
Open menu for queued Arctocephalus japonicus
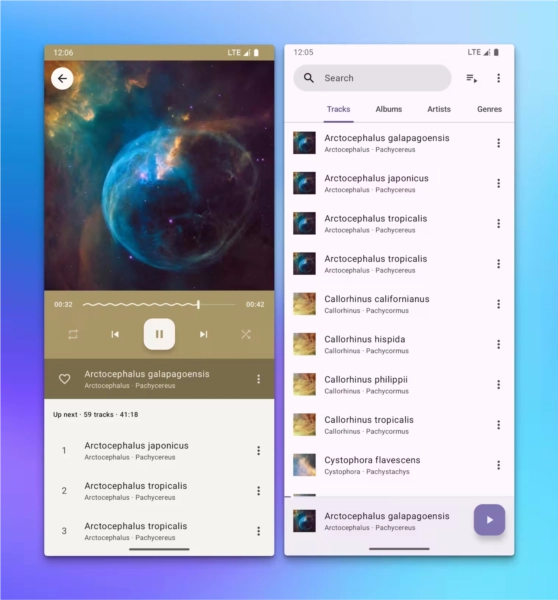point(258,450)
